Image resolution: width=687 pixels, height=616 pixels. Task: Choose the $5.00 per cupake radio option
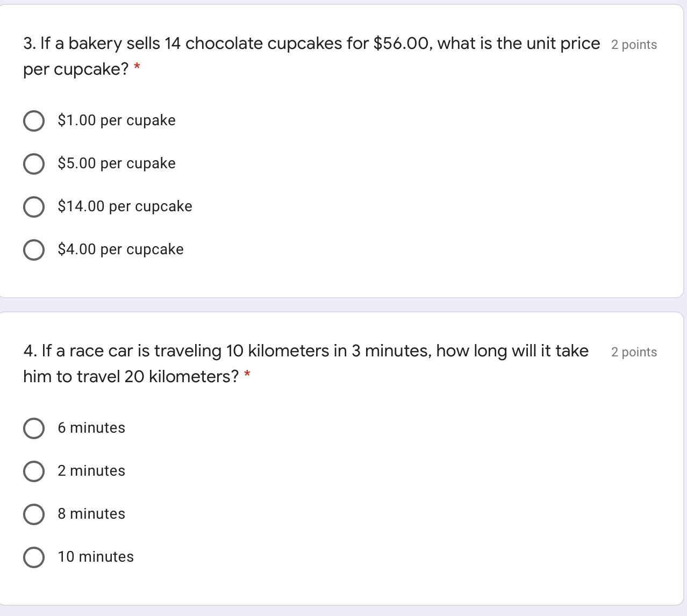pyautogui.click(x=34, y=164)
